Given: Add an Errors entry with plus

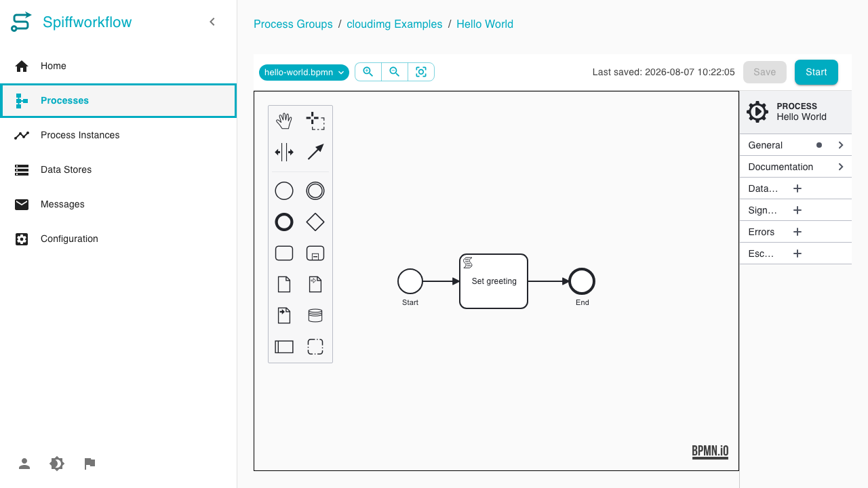Looking at the screenshot, I should pos(797,232).
